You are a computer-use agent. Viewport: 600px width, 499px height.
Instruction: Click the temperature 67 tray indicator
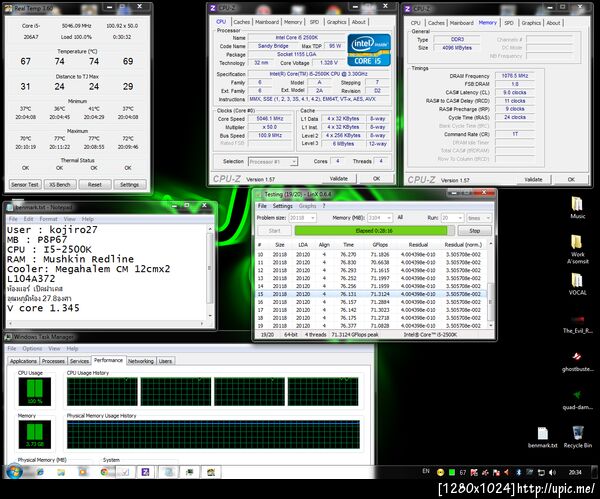point(463,473)
